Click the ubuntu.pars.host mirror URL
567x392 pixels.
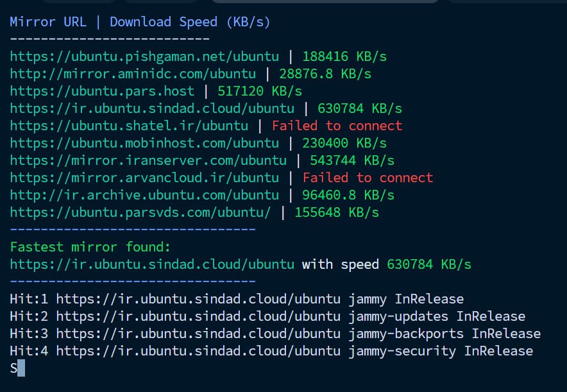(x=106, y=91)
